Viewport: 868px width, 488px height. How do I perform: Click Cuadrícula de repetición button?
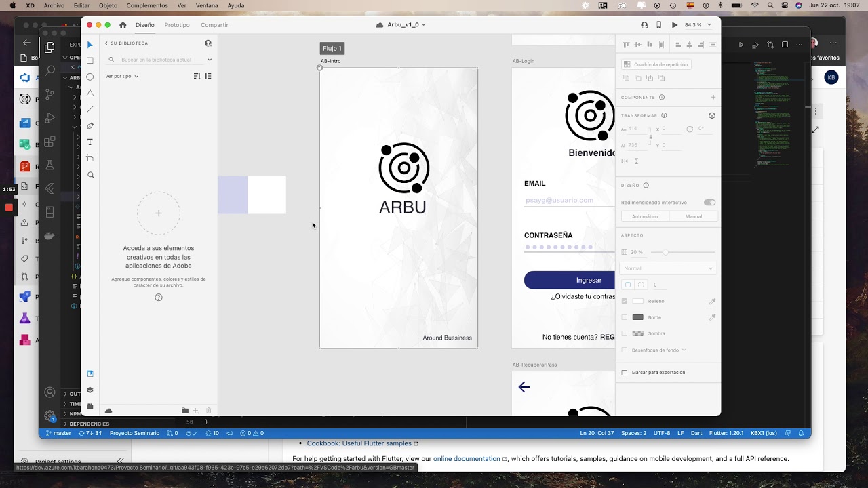click(656, 64)
